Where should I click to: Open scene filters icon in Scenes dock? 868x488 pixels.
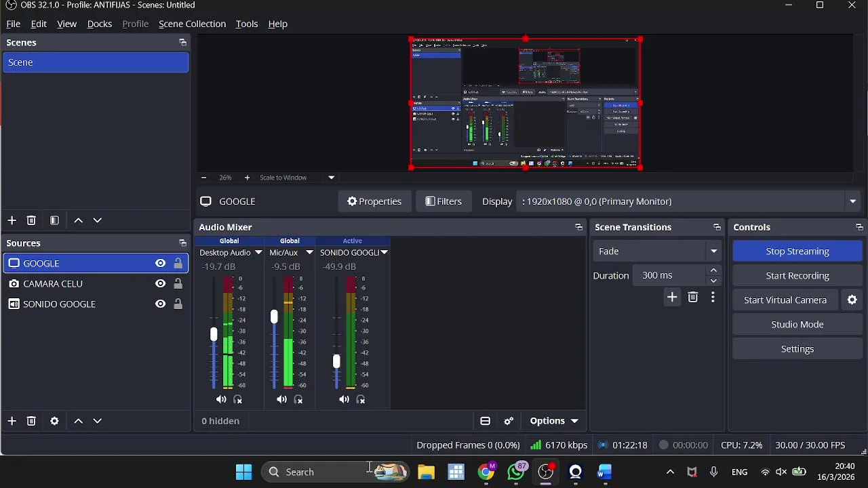click(x=54, y=220)
